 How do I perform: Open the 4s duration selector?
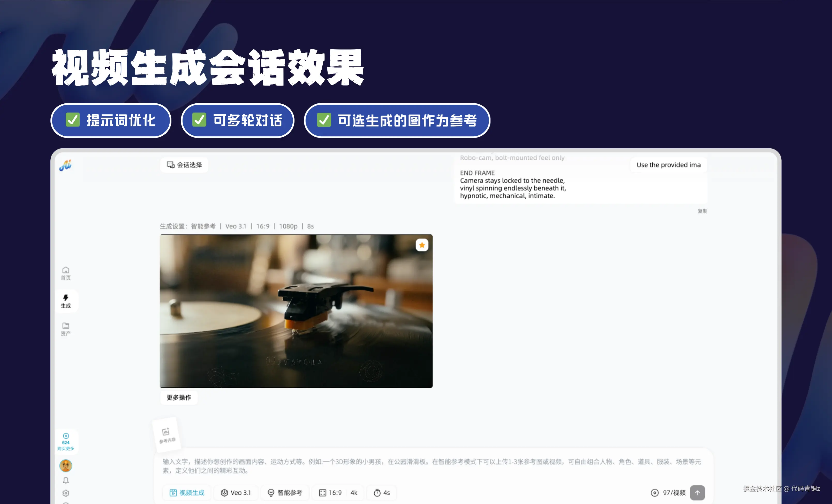tap(382, 493)
